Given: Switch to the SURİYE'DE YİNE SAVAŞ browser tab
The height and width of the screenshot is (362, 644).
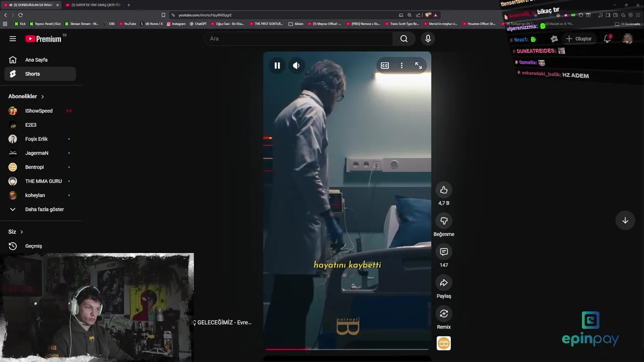Looking at the screenshot, I should [94, 5].
